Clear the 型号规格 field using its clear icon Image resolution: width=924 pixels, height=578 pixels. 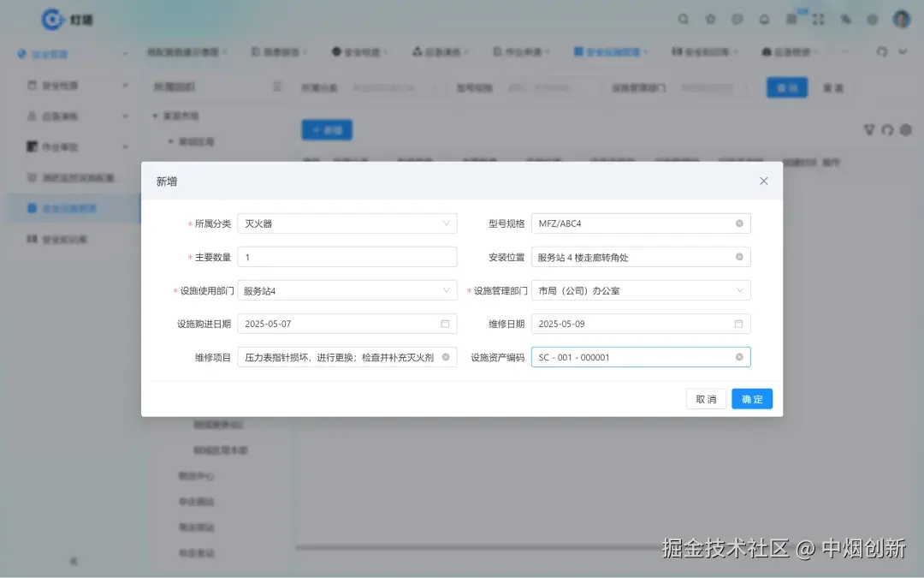click(x=739, y=223)
